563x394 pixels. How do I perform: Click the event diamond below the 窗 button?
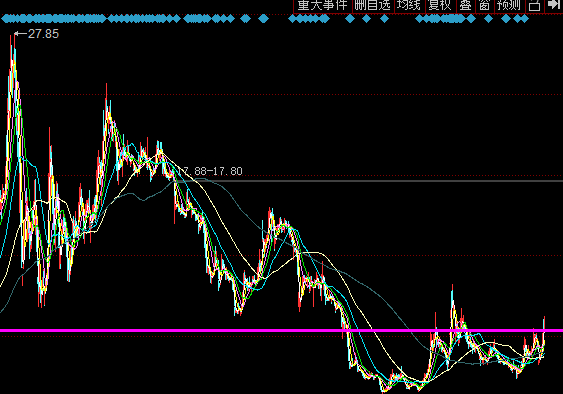point(488,19)
